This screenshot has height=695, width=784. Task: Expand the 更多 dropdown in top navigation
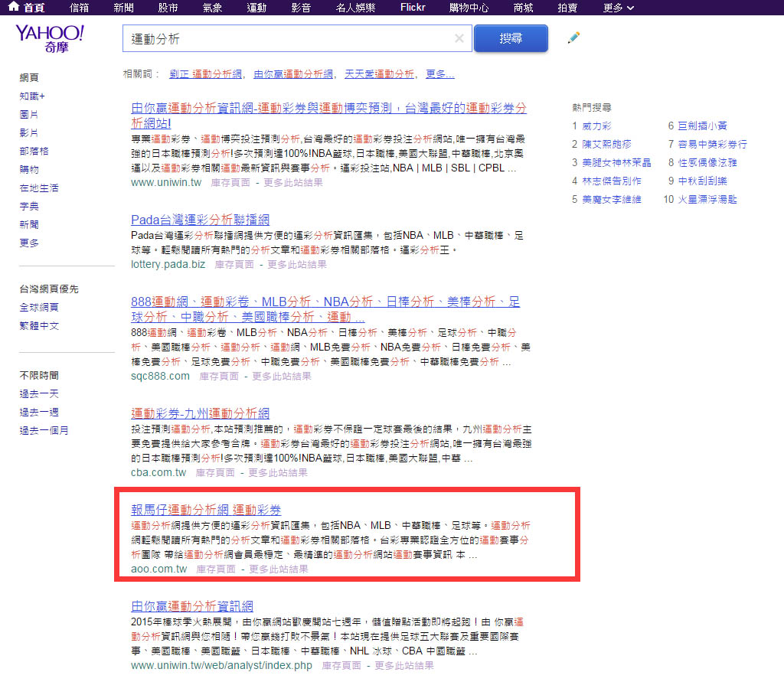(x=619, y=8)
